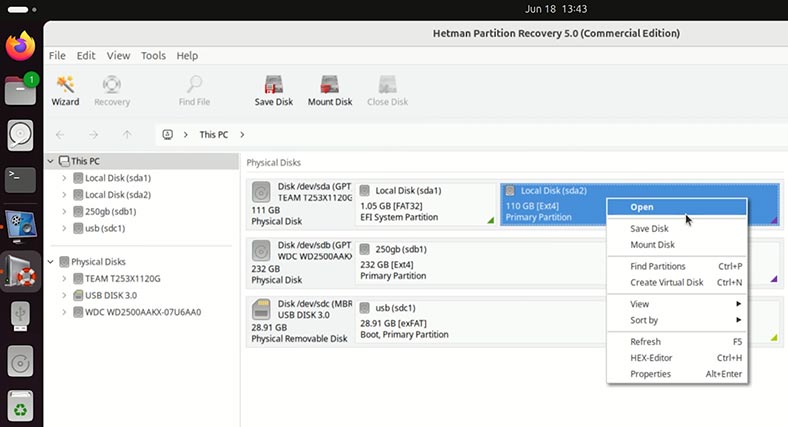Select This PC in the tree
The image size is (788, 427).
pos(85,161)
